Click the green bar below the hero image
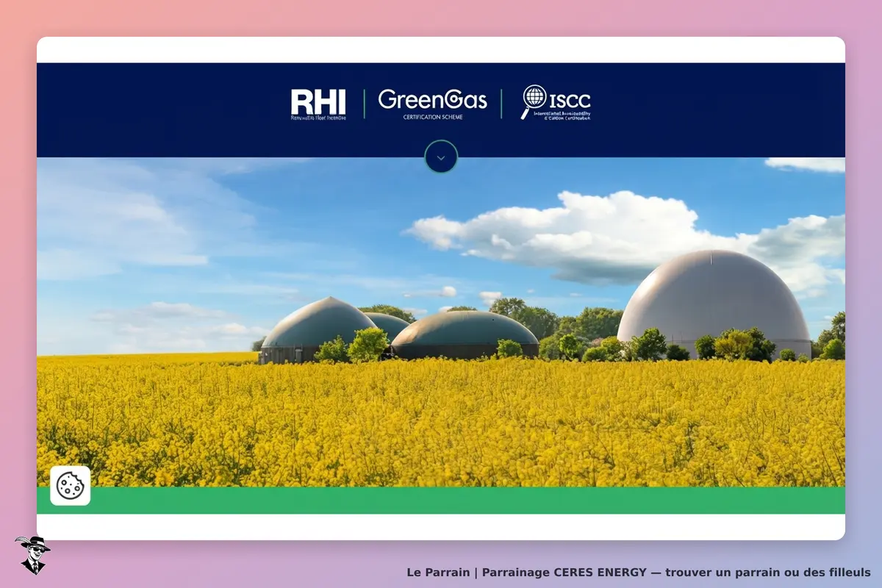 [x=441, y=501]
